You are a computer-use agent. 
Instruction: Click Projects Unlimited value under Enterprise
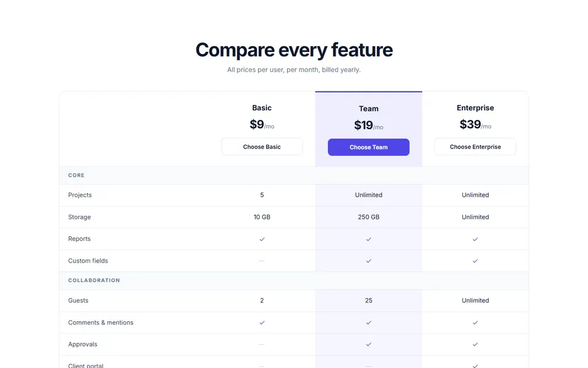[475, 195]
